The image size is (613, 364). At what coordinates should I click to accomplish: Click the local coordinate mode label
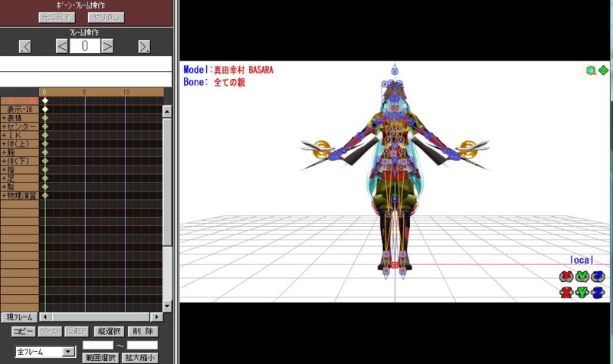tap(582, 260)
